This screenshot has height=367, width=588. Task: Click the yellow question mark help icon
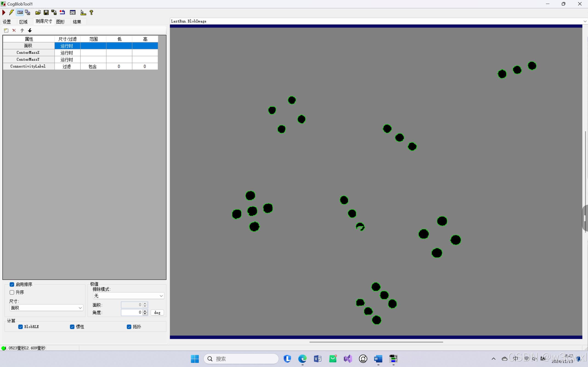point(91,12)
